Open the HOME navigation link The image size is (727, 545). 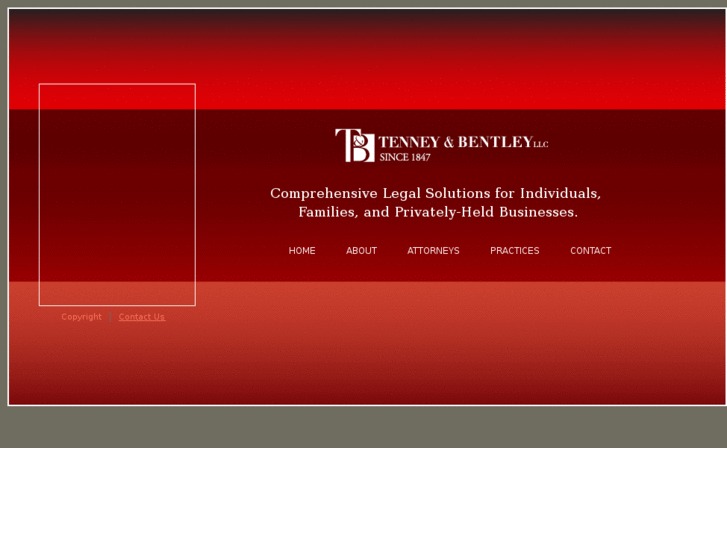point(302,251)
